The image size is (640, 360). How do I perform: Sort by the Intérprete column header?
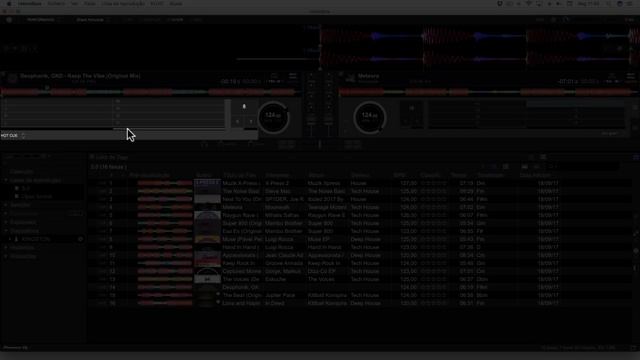pyautogui.click(x=278, y=175)
